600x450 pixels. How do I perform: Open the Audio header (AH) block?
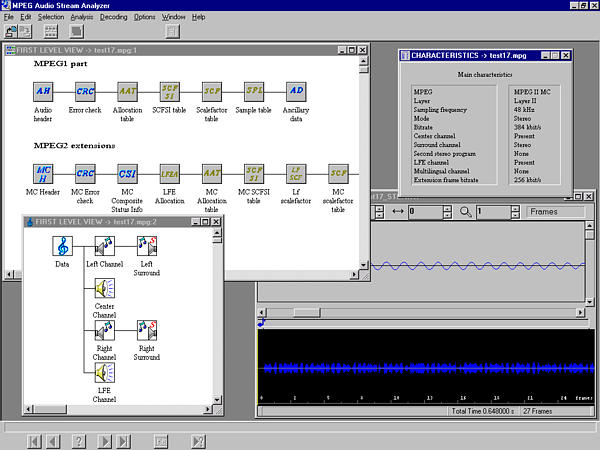point(43,92)
